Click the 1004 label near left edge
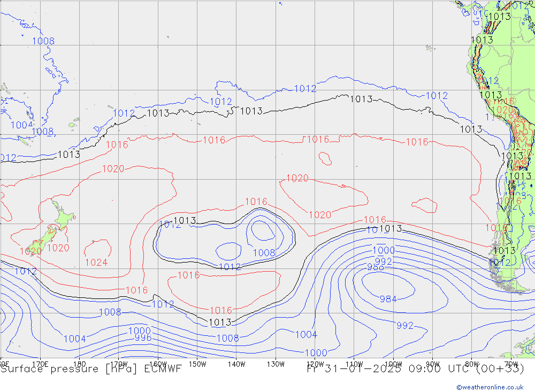 21,125
